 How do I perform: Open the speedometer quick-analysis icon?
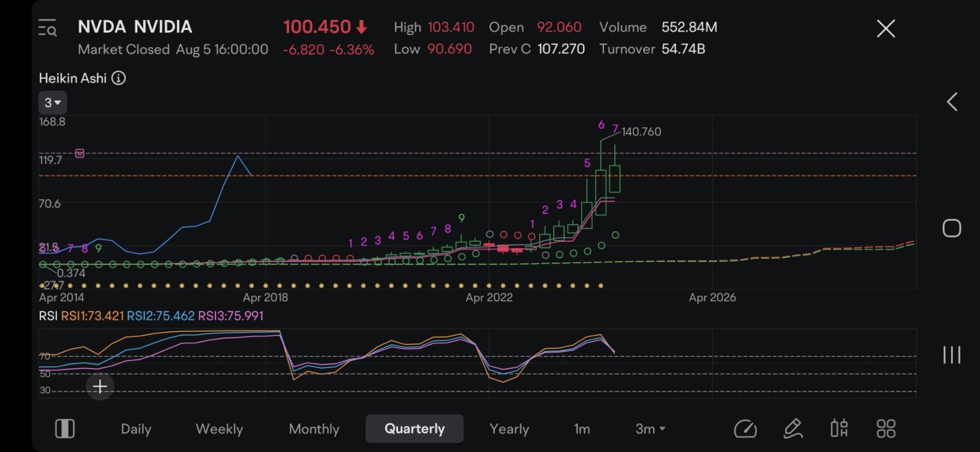click(745, 429)
